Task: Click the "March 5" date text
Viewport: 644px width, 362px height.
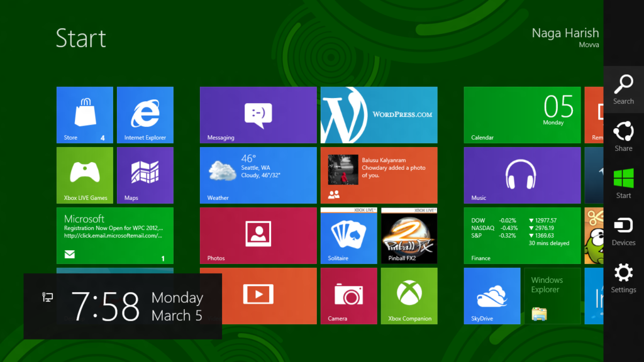Action: coord(177,315)
